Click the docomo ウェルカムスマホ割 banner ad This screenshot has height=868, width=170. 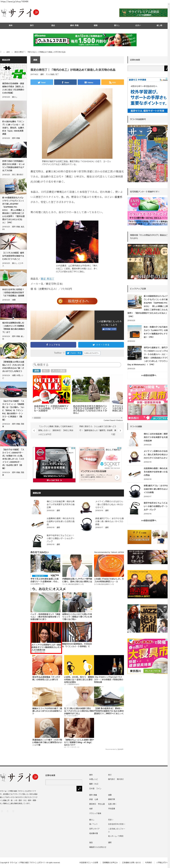tap(85, 40)
